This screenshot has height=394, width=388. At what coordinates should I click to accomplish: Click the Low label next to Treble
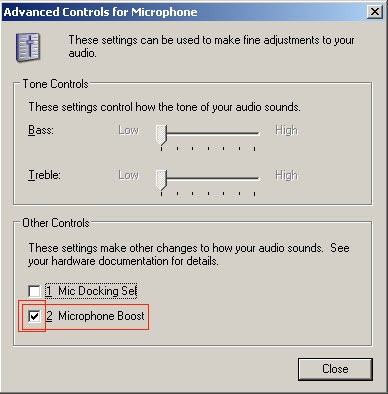click(129, 175)
